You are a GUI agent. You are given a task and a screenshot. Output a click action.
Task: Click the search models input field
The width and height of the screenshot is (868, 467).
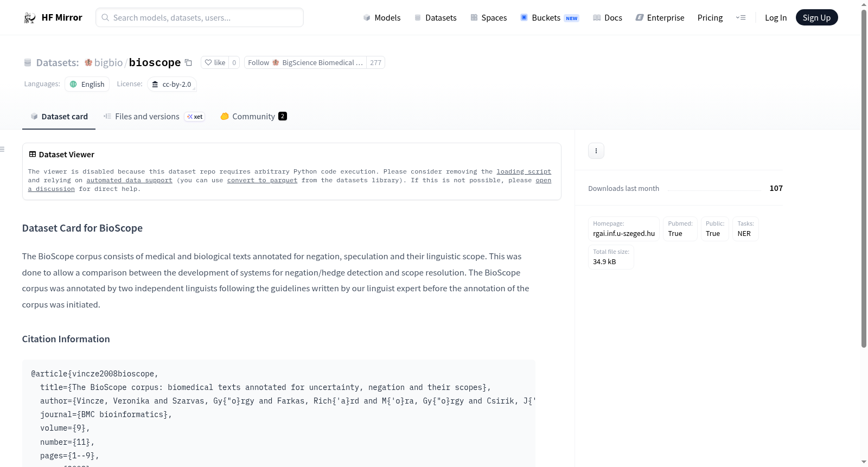tap(200, 17)
